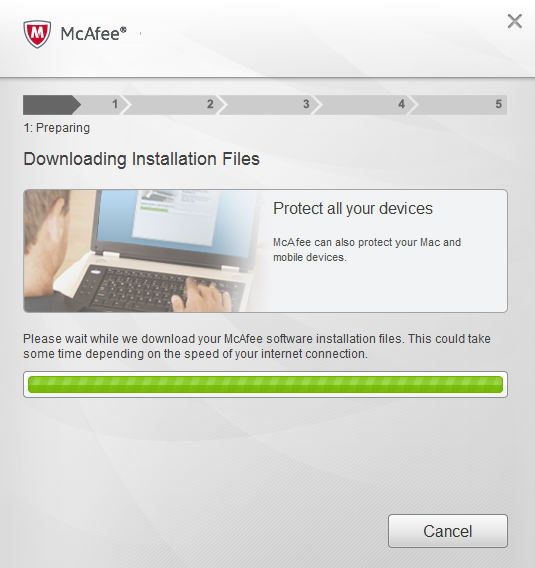Click the McAfee red shield logo
This screenshot has width=535, height=568.
coord(37,34)
